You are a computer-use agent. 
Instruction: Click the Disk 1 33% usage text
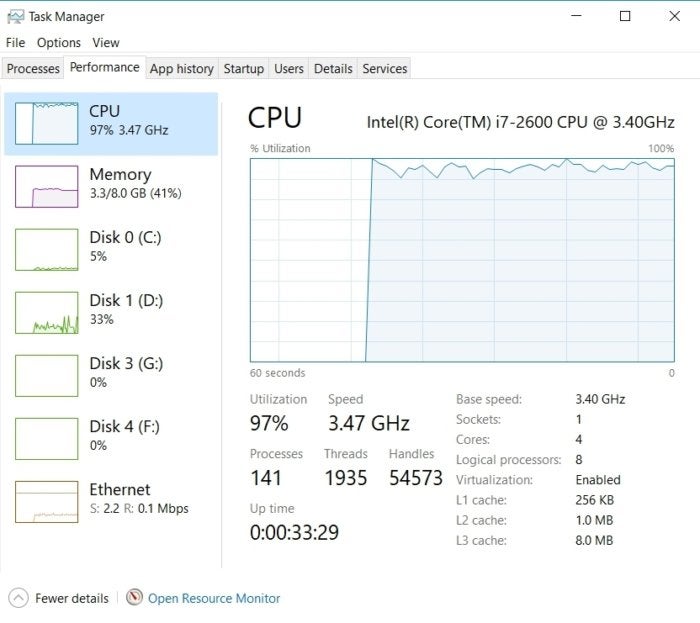coord(102,320)
